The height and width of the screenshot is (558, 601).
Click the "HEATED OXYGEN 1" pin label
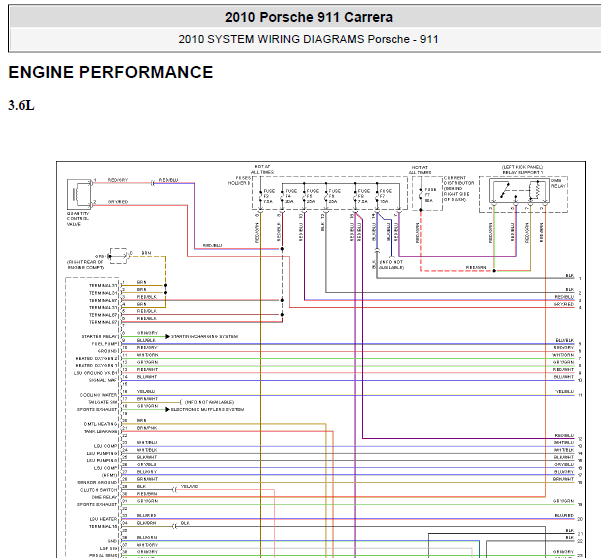[x=97, y=366]
